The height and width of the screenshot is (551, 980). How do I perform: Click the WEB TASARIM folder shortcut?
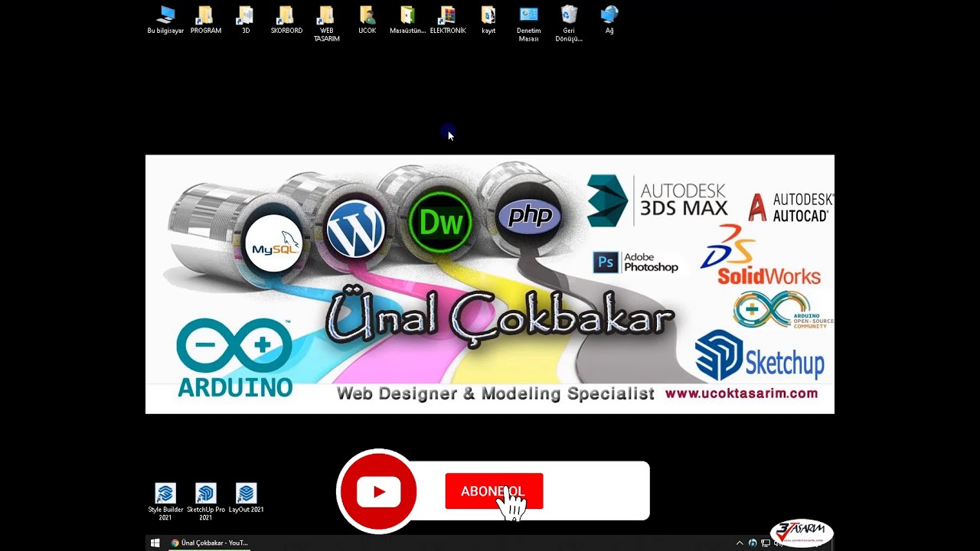(326, 24)
